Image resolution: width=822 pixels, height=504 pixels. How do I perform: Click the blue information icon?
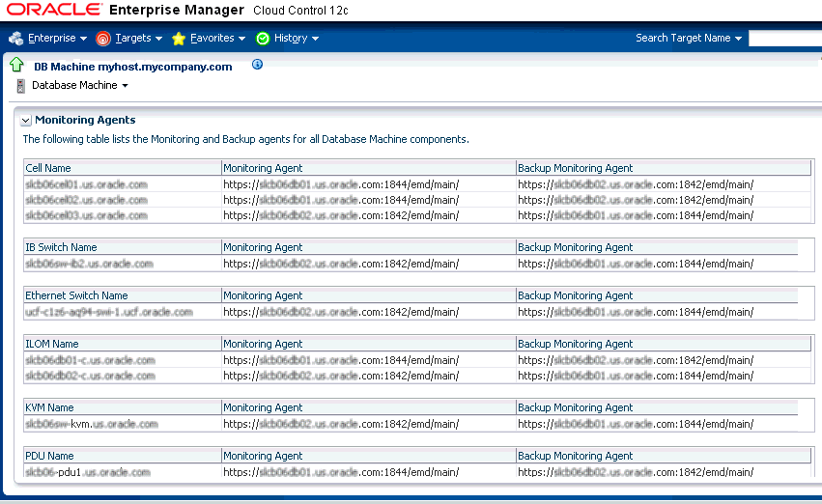click(257, 65)
